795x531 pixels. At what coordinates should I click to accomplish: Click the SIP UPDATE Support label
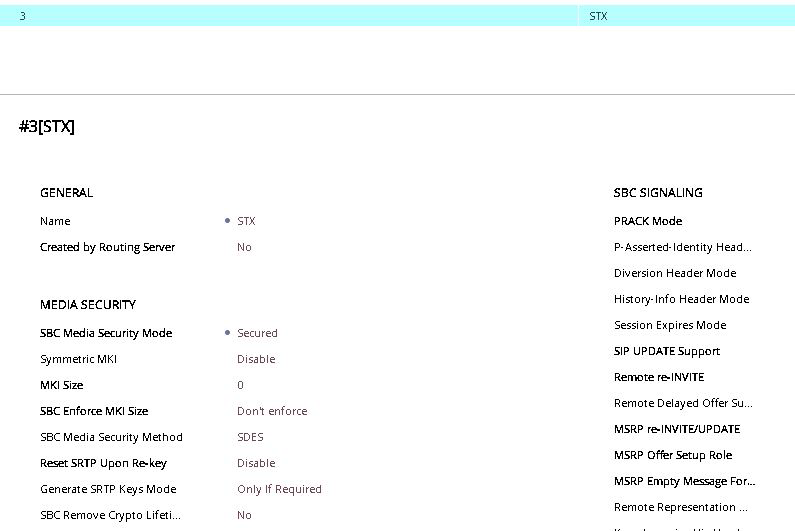[x=667, y=351]
